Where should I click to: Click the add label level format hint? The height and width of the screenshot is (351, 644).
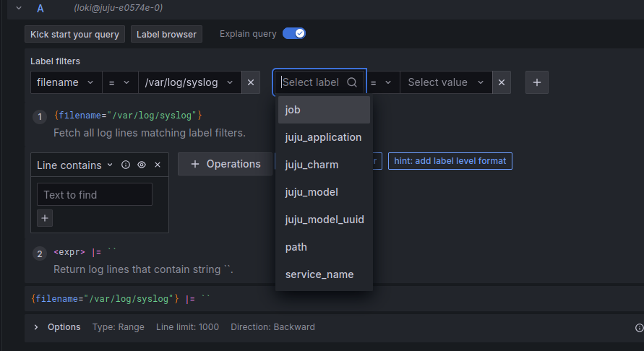click(450, 160)
